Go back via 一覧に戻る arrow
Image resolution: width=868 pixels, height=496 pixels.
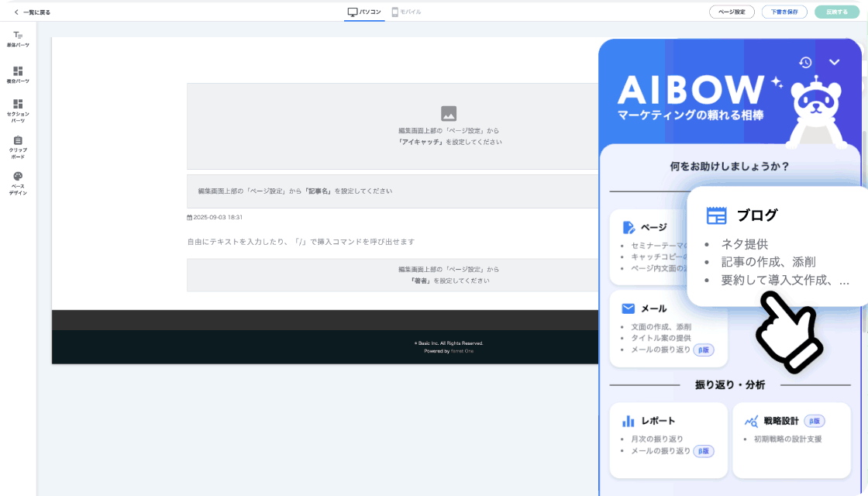click(32, 12)
